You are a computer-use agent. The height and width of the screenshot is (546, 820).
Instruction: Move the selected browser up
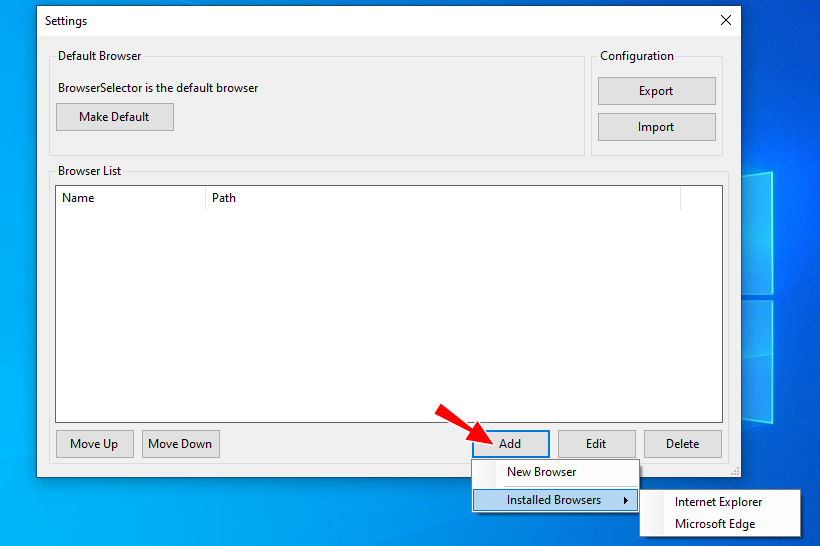tap(95, 443)
